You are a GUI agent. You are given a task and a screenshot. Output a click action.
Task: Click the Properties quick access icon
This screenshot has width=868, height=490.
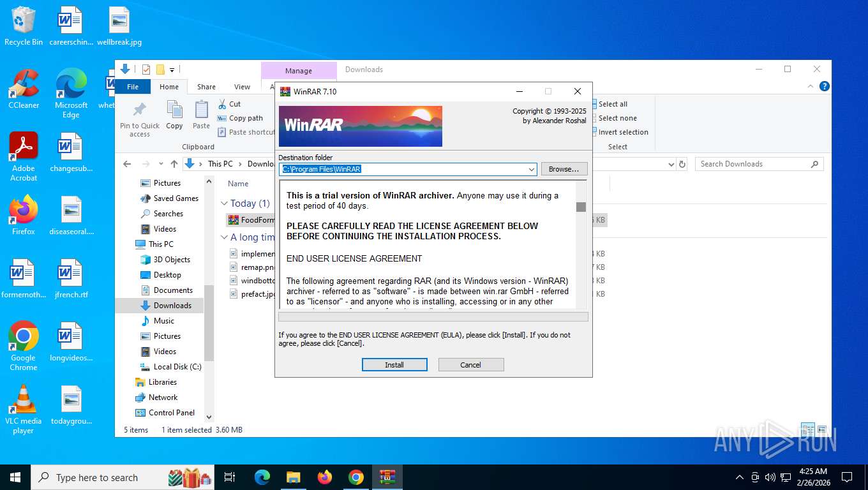click(146, 70)
